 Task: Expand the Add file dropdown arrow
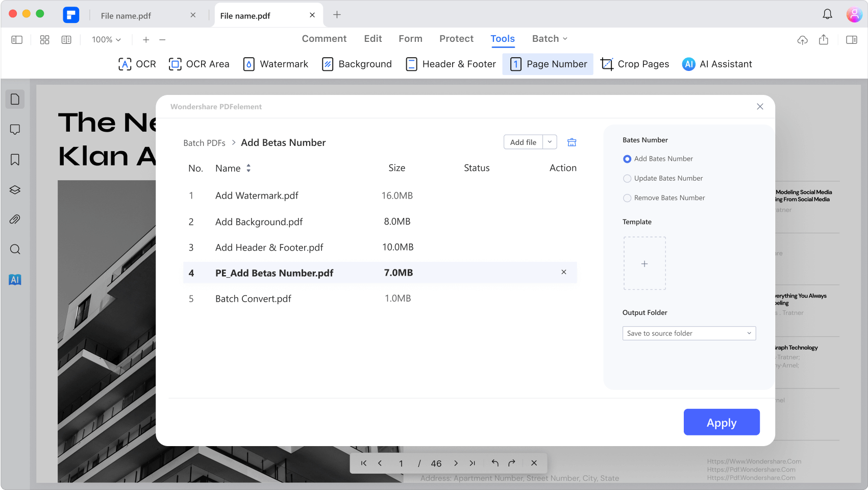click(x=550, y=142)
